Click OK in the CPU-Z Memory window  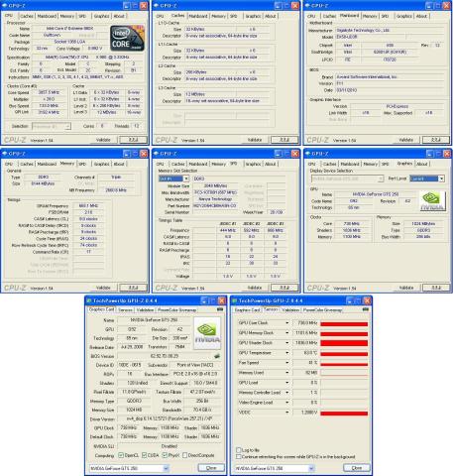pos(133,288)
